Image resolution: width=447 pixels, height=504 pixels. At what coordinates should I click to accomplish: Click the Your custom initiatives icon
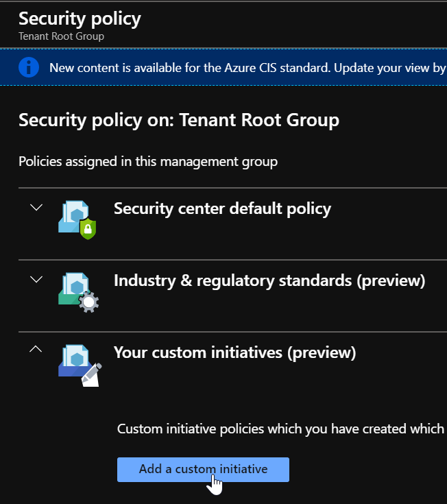pos(77,363)
